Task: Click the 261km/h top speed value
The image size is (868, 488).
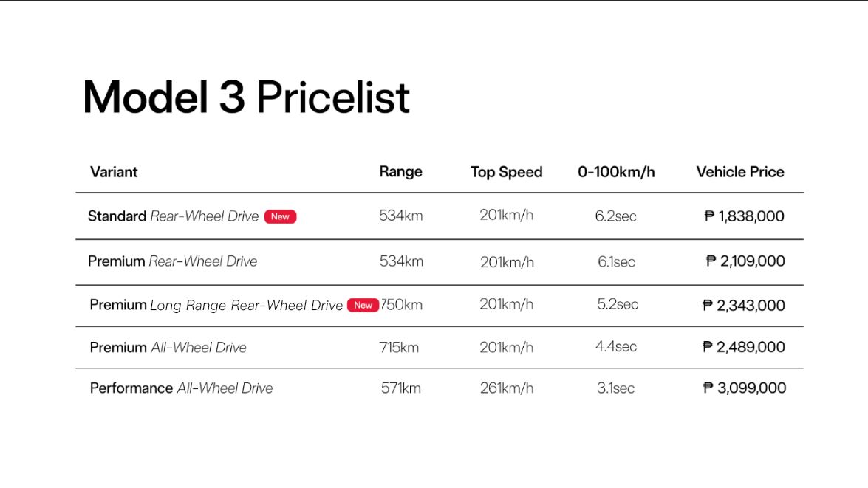Action: 506,388
